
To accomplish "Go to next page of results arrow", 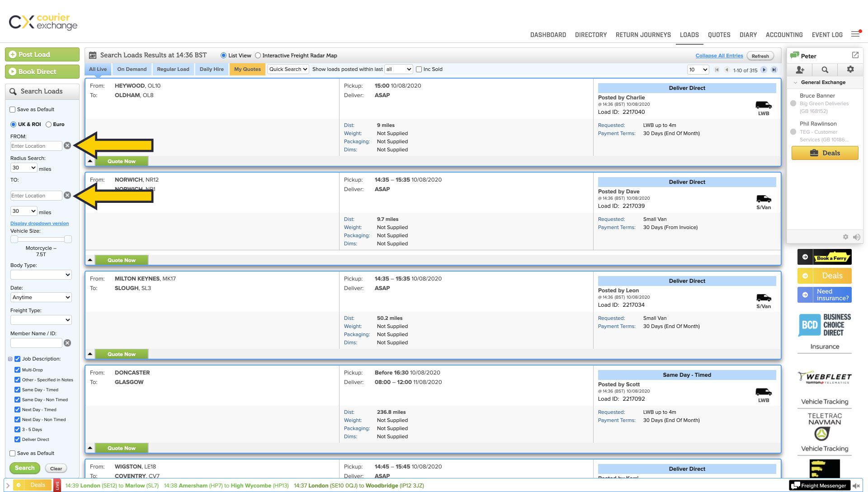I will point(764,70).
